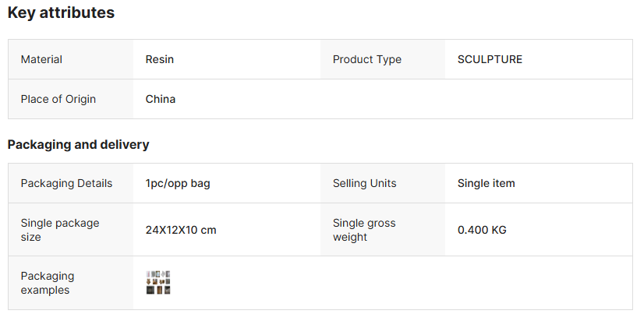Select the Single package size label

pyautogui.click(x=60, y=230)
